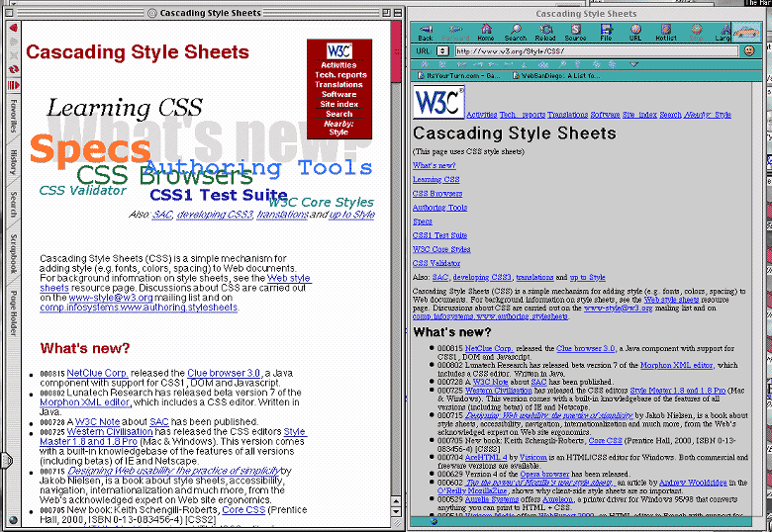The image size is (772, 532).
Task: Click the URL address field in right browser
Action: click(596, 51)
